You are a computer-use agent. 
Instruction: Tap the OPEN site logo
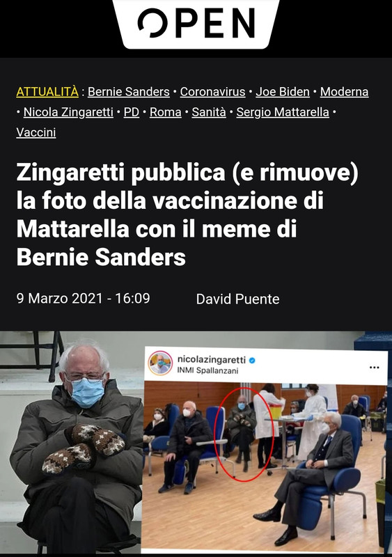click(x=196, y=23)
